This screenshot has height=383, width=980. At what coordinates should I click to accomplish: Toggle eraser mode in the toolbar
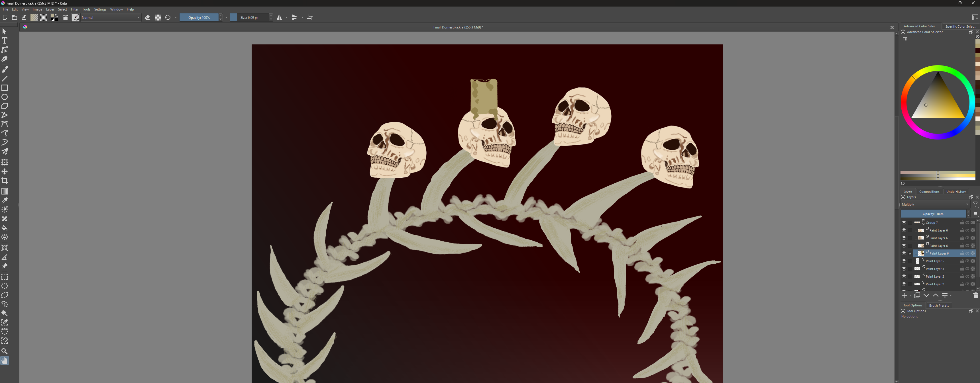click(x=147, y=17)
